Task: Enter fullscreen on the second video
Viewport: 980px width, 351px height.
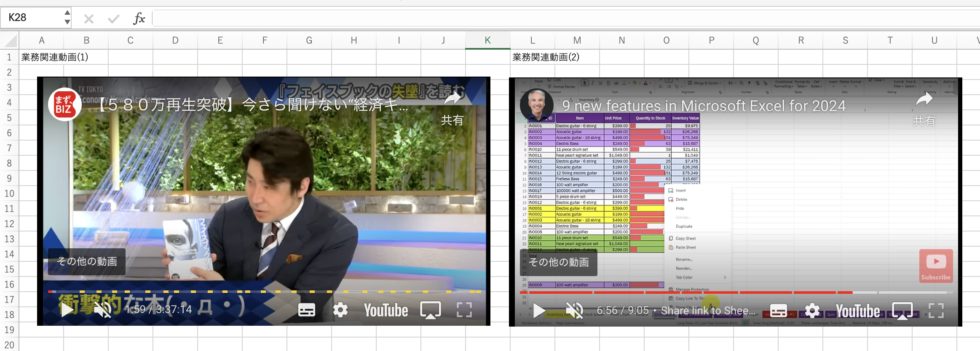Action: pos(936,311)
